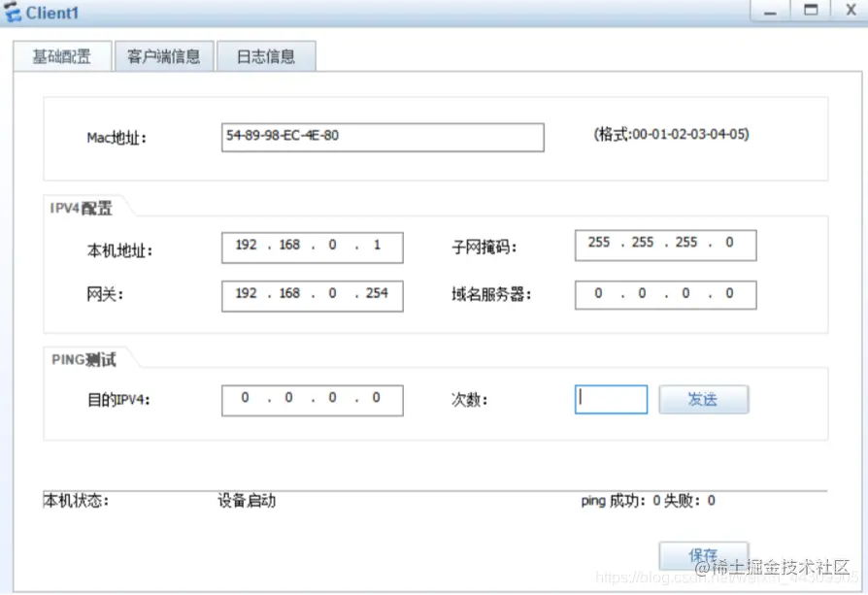Image resolution: width=868 pixels, height=595 pixels.
Task: Click the Mac地址 input field
Action: (x=383, y=137)
